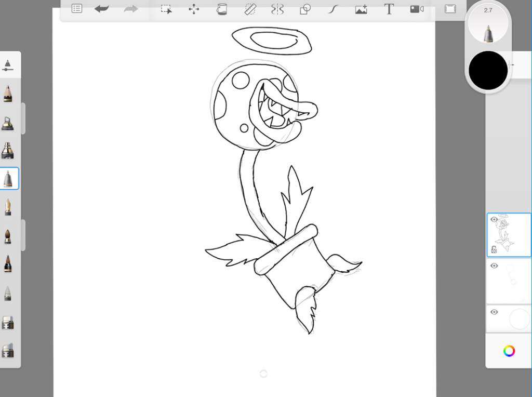Open the color wheel editor

(x=509, y=351)
